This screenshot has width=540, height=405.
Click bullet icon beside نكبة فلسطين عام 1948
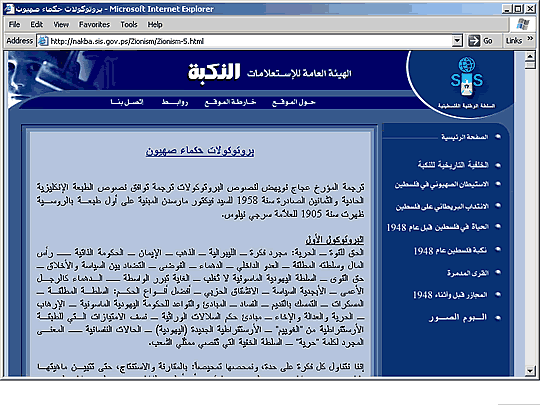(498, 249)
